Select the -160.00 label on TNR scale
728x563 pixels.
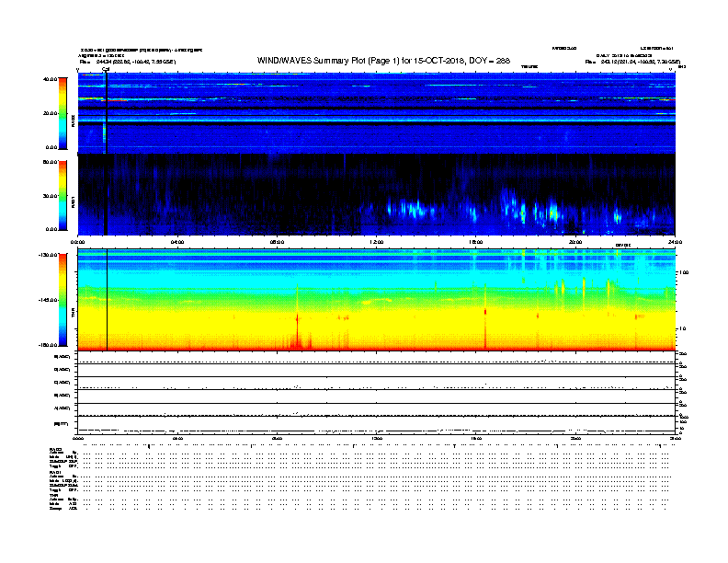tap(49, 345)
